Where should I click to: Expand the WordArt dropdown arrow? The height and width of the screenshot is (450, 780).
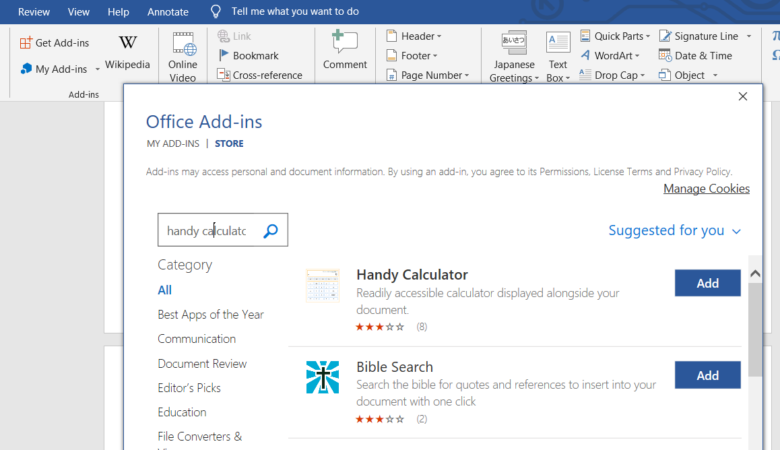[x=637, y=56]
